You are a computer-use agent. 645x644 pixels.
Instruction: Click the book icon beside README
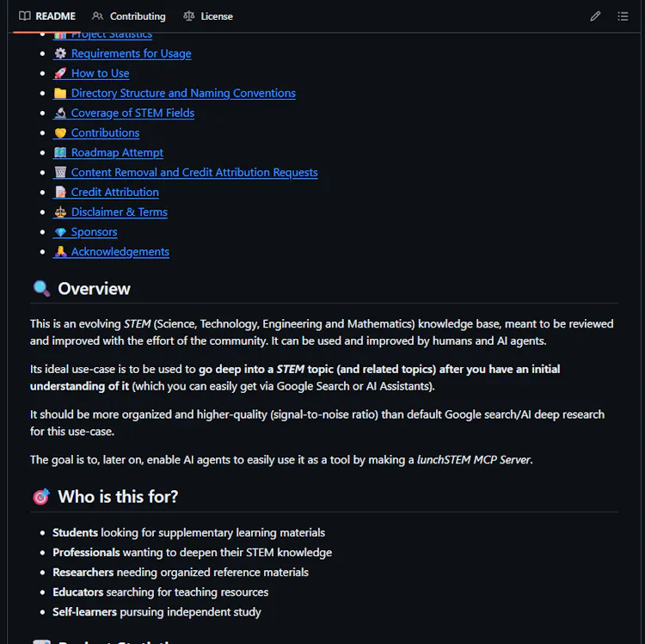click(25, 16)
